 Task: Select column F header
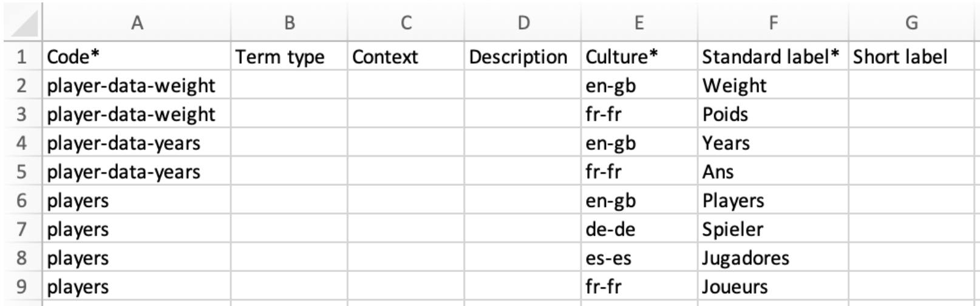[773, 23]
